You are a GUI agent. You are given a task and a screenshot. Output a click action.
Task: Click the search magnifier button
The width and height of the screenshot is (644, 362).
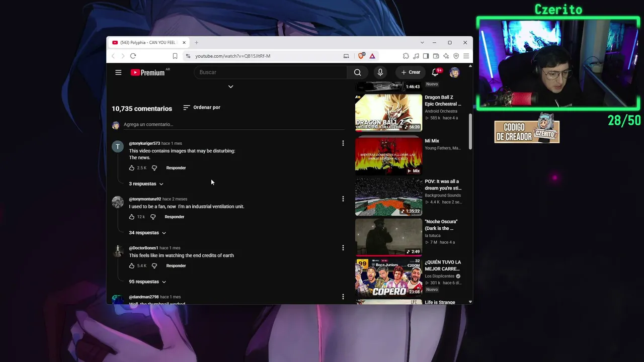pos(357,72)
